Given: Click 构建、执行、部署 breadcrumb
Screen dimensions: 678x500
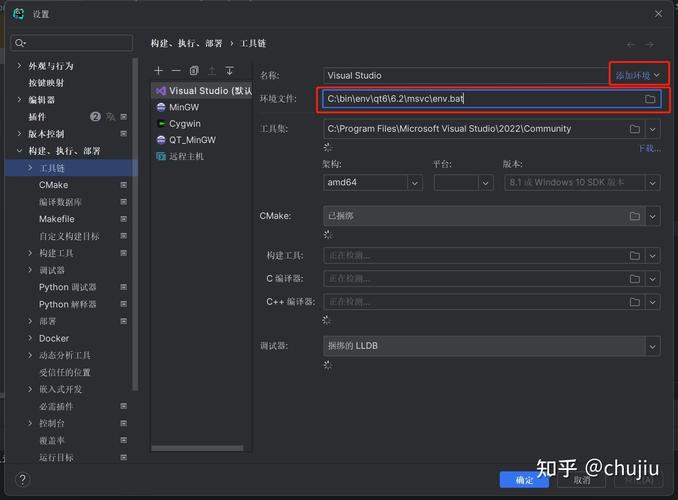Looking at the screenshot, I should (186, 43).
